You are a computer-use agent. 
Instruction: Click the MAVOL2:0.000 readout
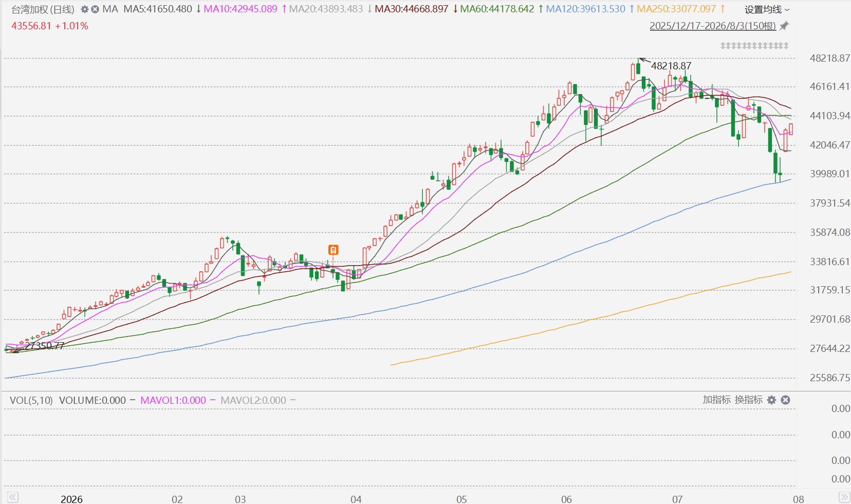(253, 400)
